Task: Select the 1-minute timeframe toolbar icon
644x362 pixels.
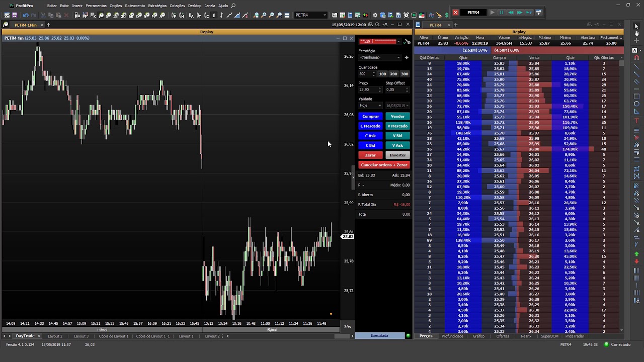Action: [101, 15]
